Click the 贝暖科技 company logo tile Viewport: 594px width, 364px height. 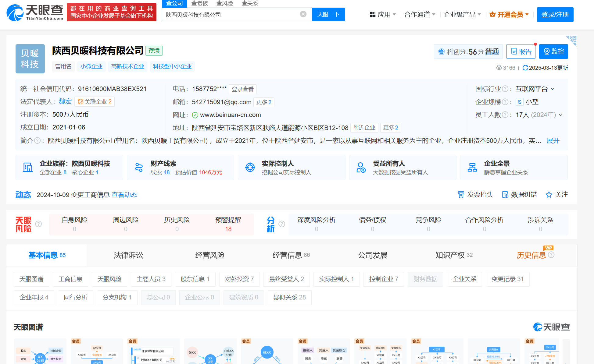(x=30, y=59)
